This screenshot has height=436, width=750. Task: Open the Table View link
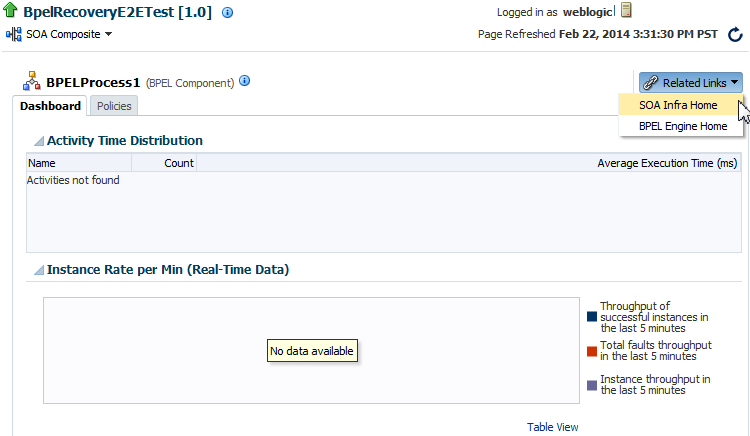552,427
